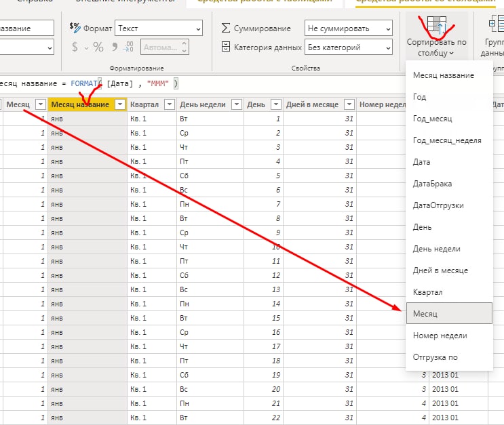Click День cell with value 15
This screenshot has width=504, height=425.
pos(264,318)
